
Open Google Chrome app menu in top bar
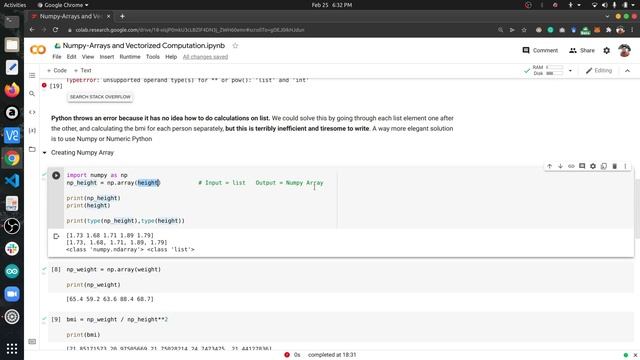(x=62, y=5)
